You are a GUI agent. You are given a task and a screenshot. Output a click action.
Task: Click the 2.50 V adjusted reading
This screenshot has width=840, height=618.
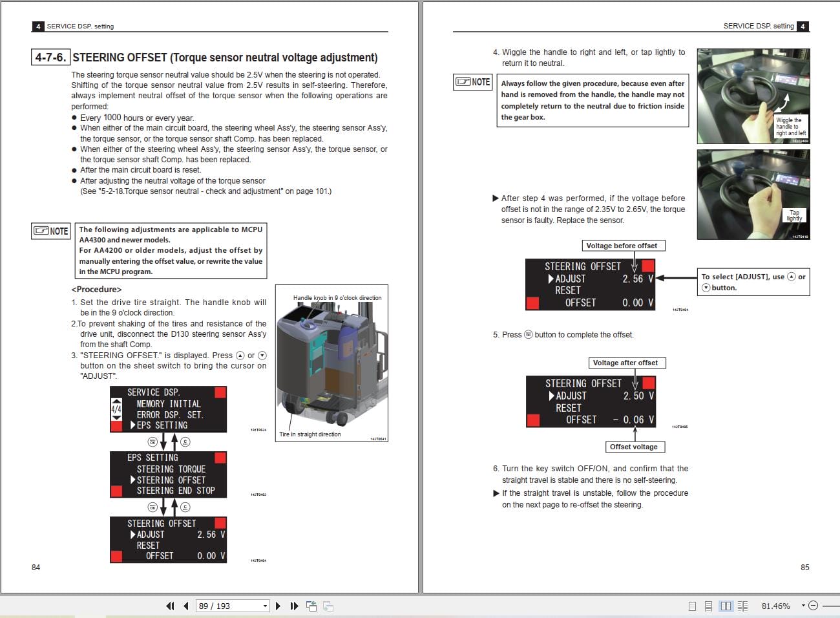click(638, 396)
